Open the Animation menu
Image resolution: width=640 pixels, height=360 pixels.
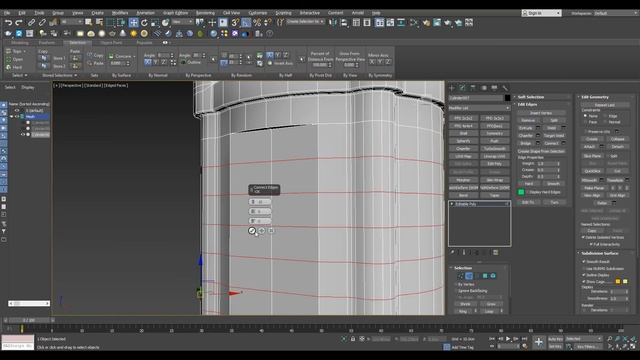pyautogui.click(x=145, y=13)
